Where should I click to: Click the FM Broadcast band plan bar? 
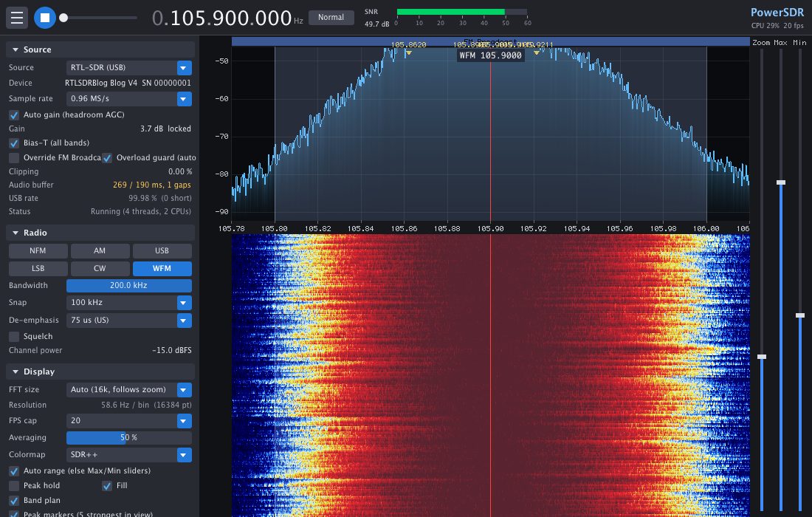(x=490, y=42)
